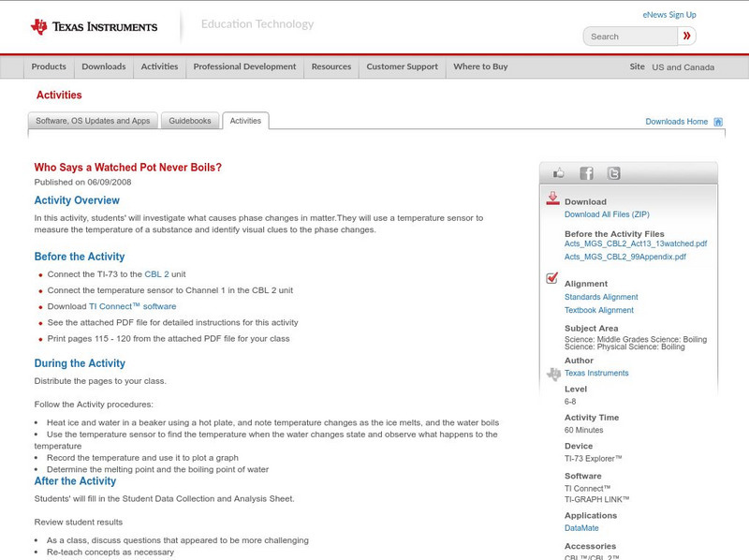749x560 pixels.
Task: Click the CBL 2 link in list
Action: (x=156, y=274)
